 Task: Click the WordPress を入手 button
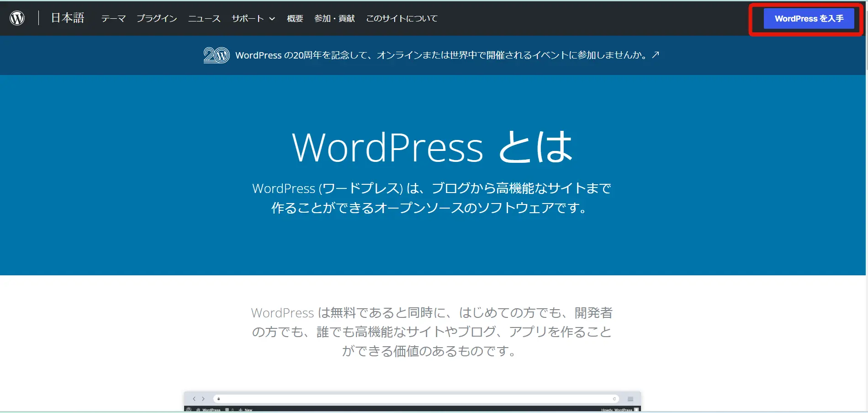pos(809,18)
